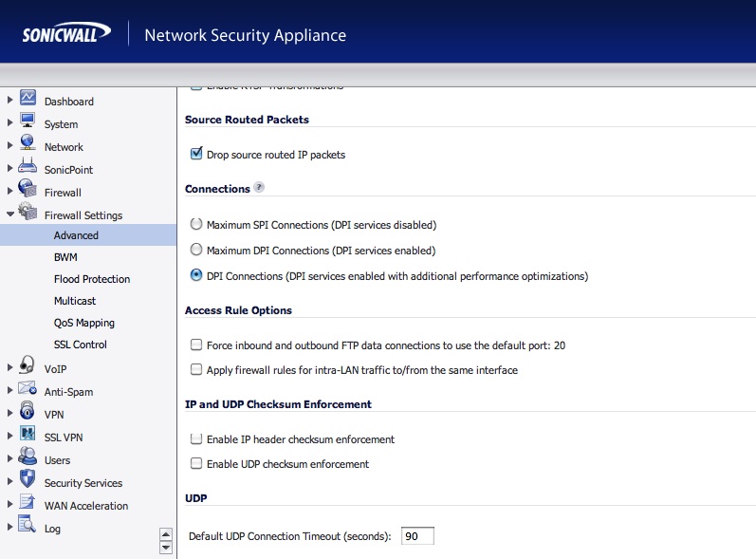Click the VoIP headset icon
756x559 pixels.
click(27, 364)
